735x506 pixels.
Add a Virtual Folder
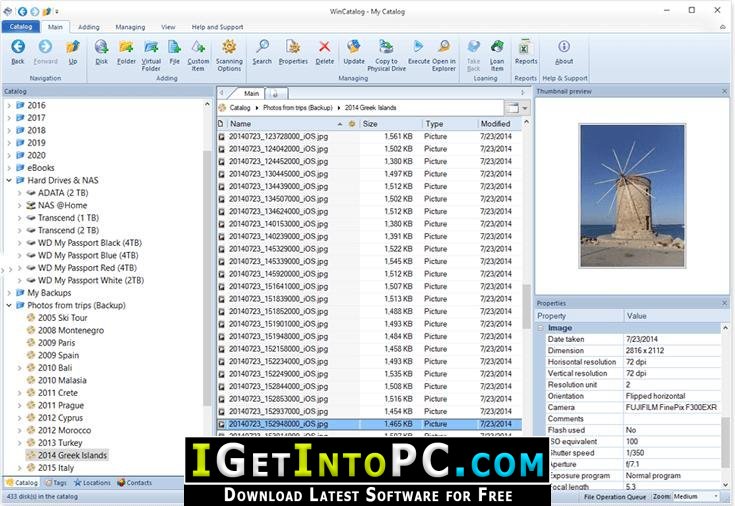point(151,46)
